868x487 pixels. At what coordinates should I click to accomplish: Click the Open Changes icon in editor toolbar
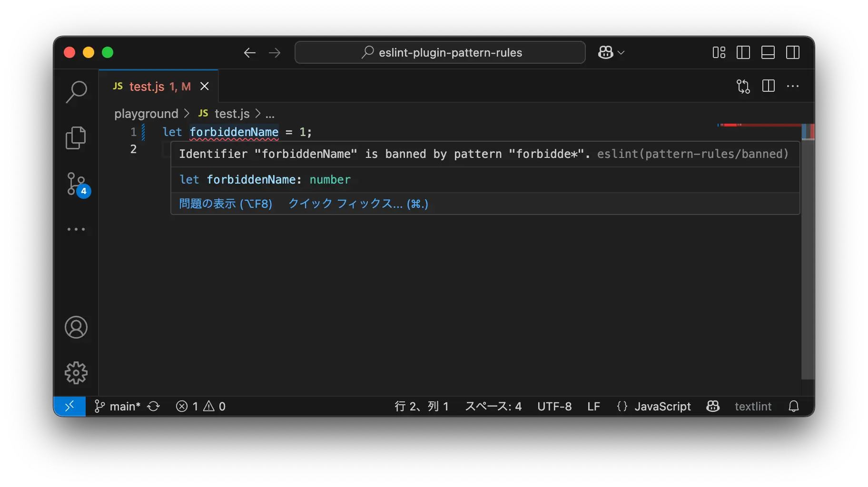(x=743, y=86)
